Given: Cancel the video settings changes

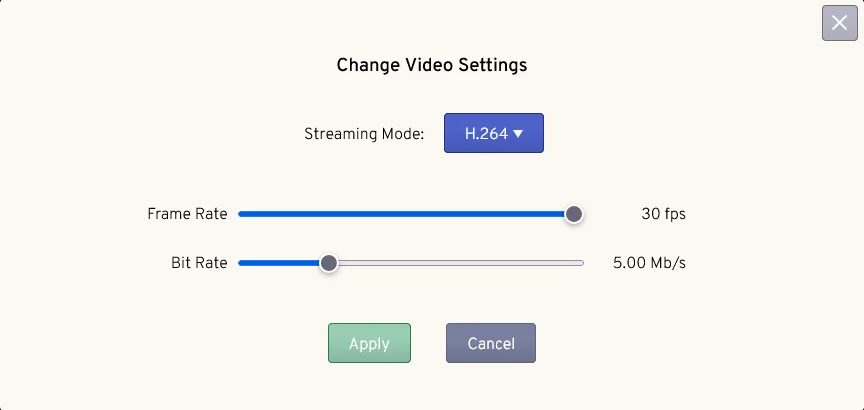Looking at the screenshot, I should tap(490, 343).
